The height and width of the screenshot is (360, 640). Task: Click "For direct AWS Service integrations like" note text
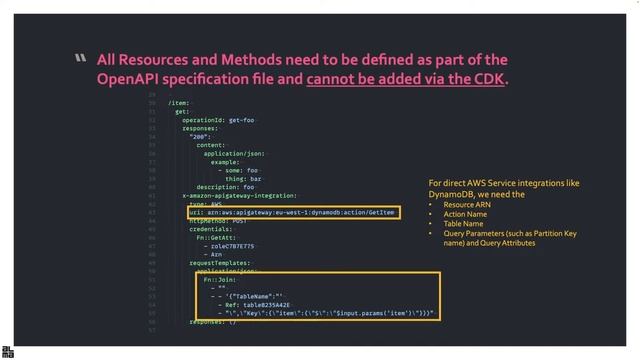click(504, 183)
